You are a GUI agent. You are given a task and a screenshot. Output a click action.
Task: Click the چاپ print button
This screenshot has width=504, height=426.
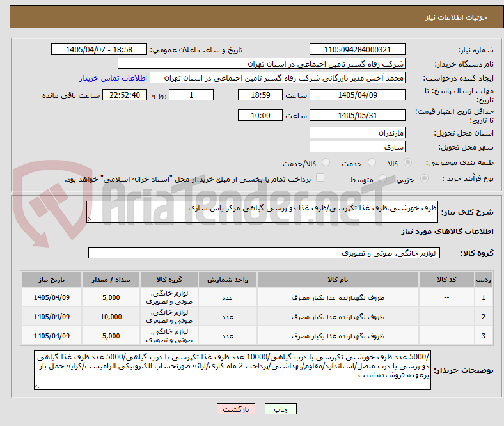pyautogui.click(x=280, y=409)
